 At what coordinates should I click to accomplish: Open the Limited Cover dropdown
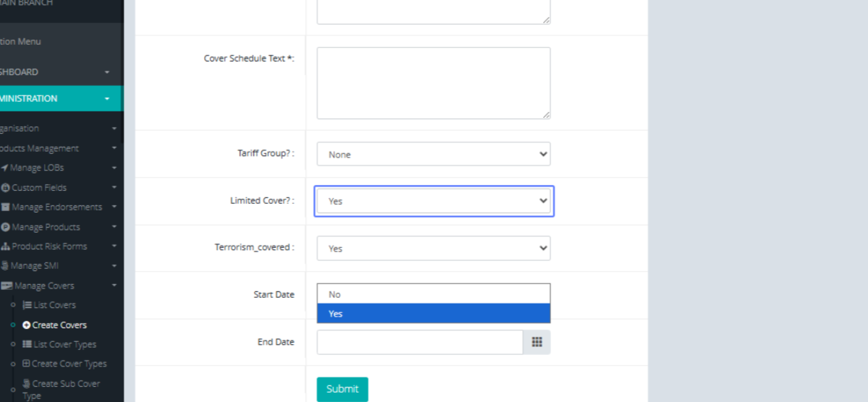433,201
